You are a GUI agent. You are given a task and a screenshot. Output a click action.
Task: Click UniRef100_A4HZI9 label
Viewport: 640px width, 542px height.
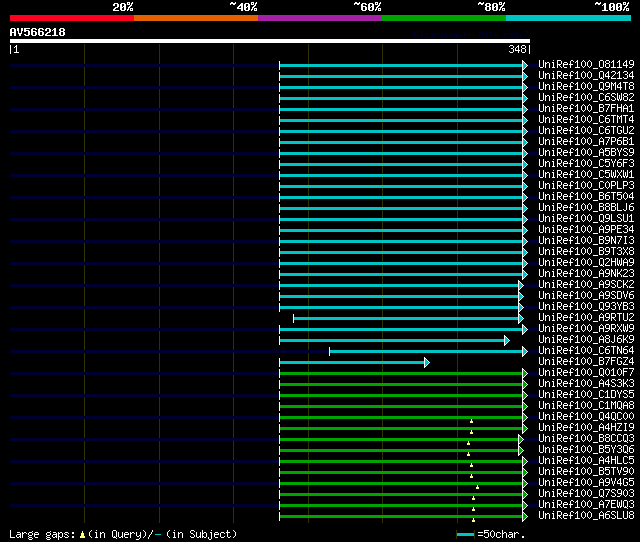point(586,428)
